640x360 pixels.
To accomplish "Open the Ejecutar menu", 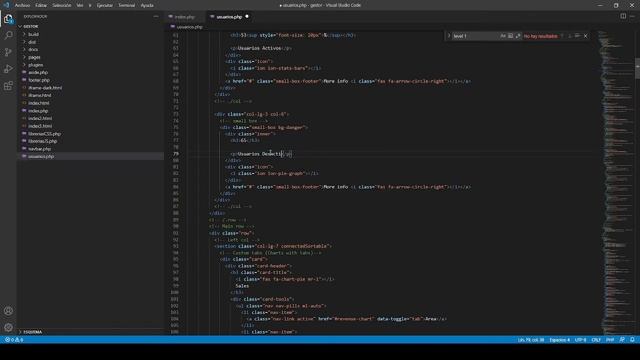I will click(105, 5).
